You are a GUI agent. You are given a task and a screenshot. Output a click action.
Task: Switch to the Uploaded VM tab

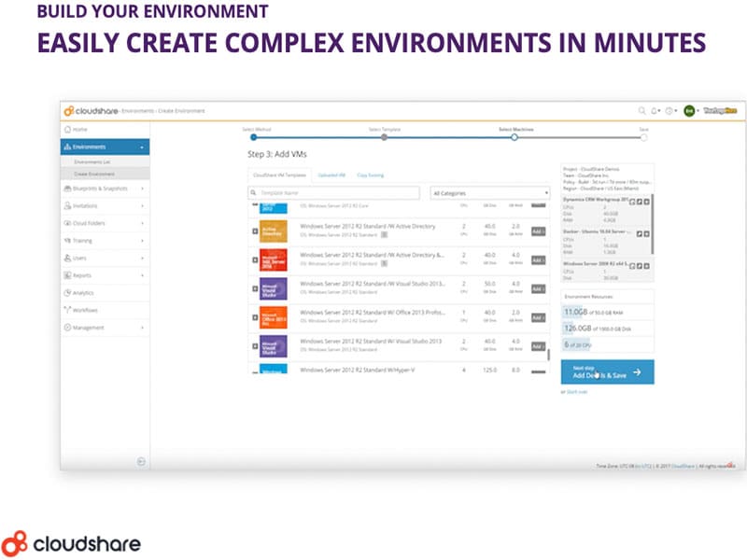(331, 175)
